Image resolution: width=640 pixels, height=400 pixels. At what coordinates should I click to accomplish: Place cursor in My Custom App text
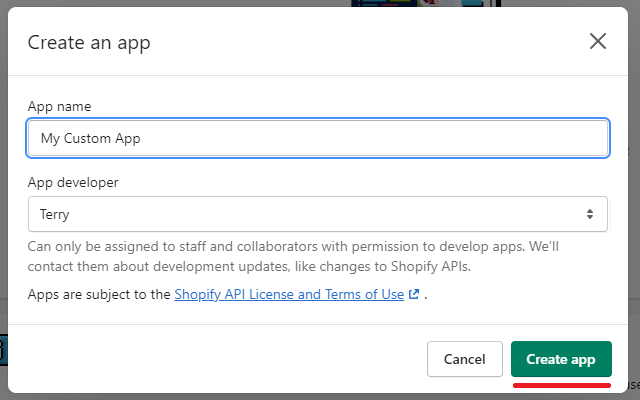coord(91,138)
